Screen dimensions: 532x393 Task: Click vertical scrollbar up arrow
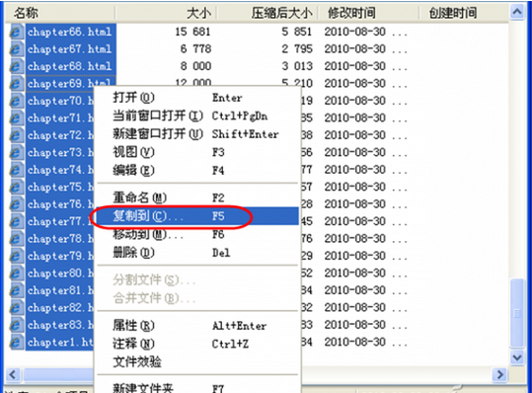[517, 13]
